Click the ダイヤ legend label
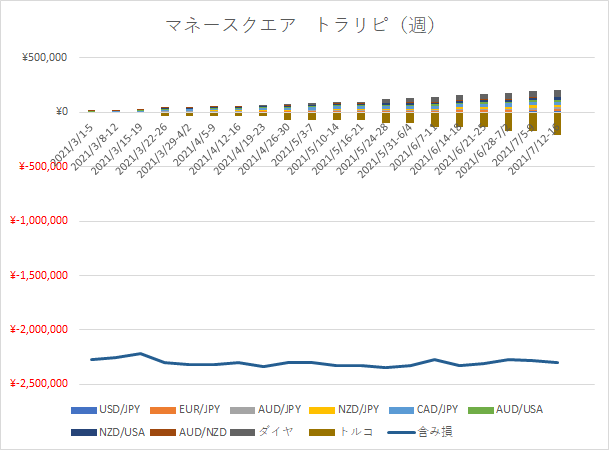Screen dimensions: 609x450 point(275,432)
